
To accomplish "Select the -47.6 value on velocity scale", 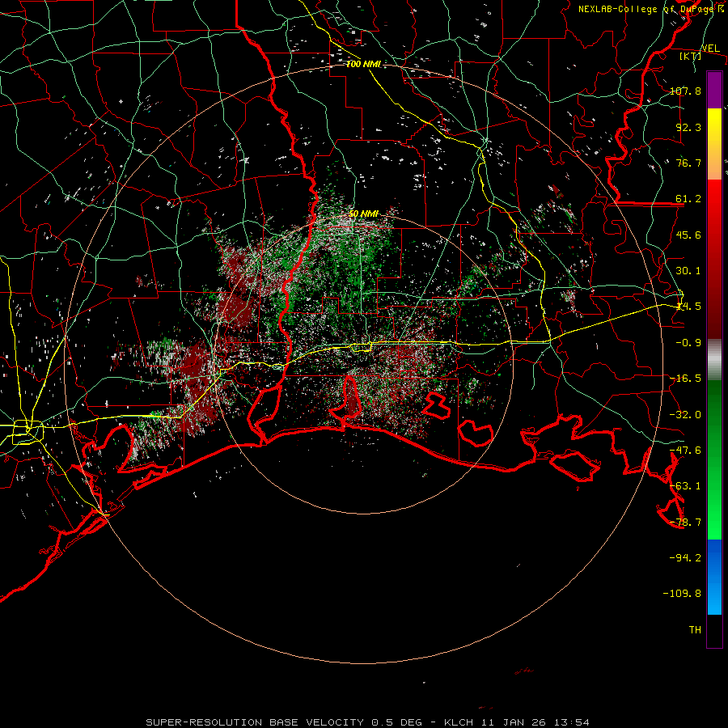I will pos(685,450).
